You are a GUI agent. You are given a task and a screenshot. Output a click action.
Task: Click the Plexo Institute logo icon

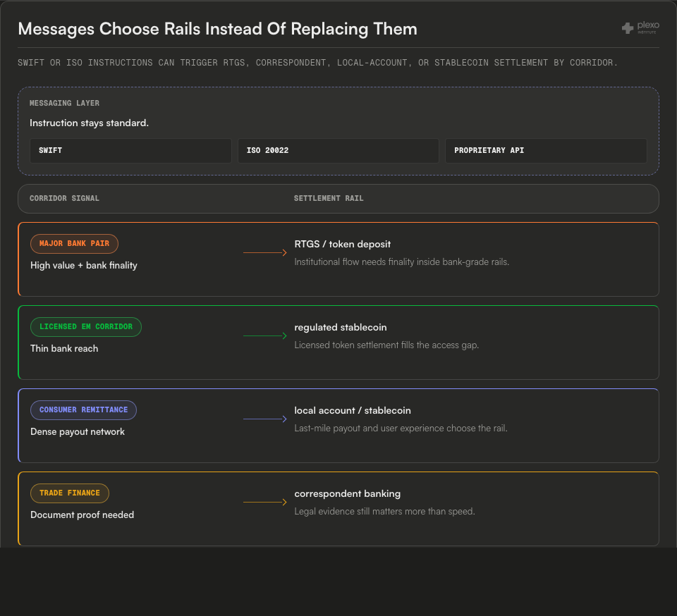point(628,28)
